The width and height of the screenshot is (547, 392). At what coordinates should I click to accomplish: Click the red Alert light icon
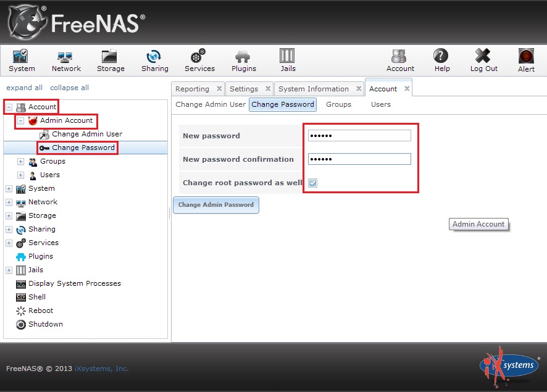point(526,56)
